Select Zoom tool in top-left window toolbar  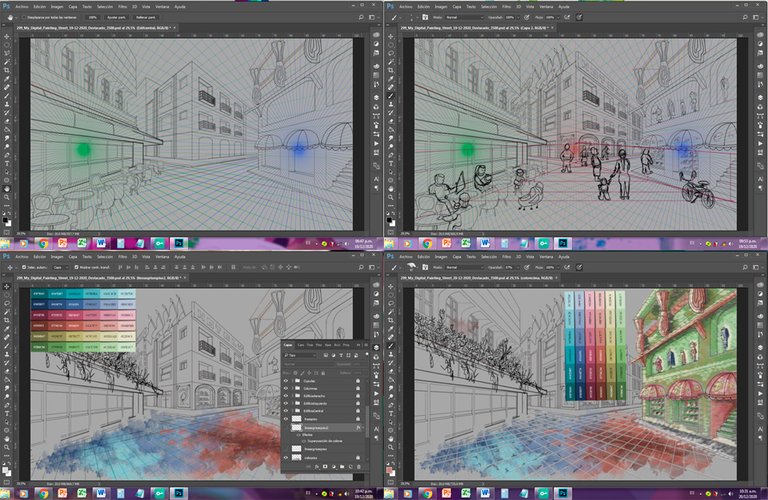pyautogui.click(x=7, y=197)
